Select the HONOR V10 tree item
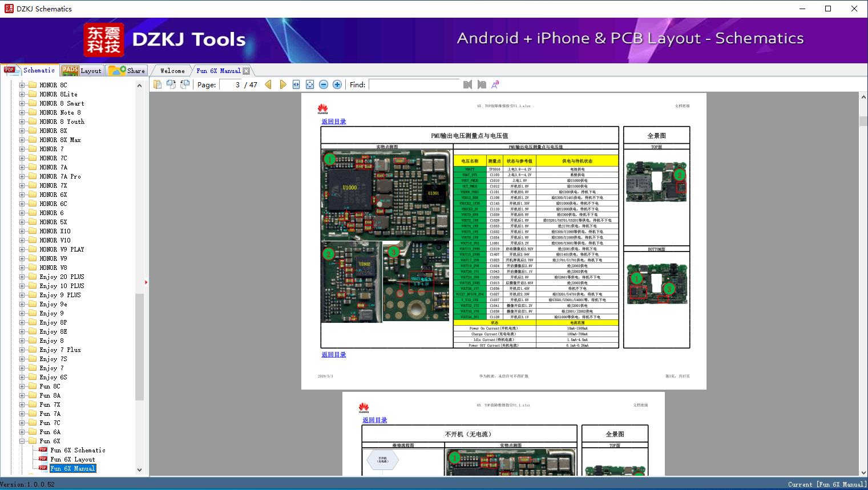 point(55,240)
